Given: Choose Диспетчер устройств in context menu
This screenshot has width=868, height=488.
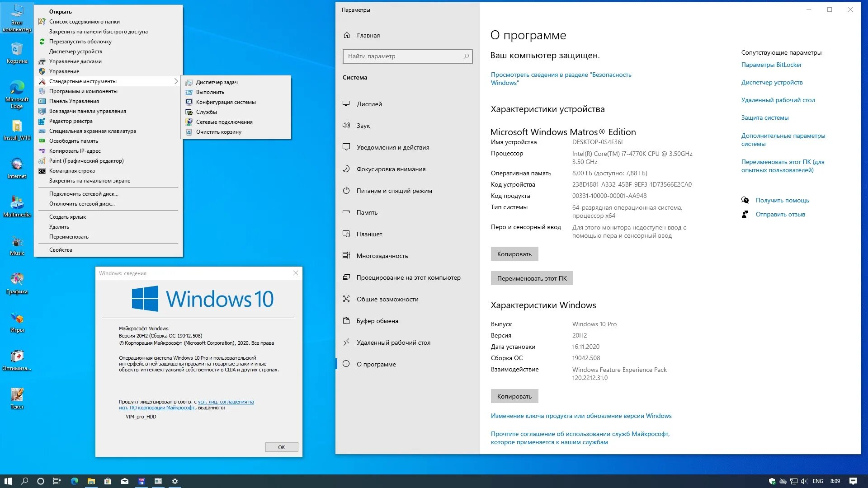Looking at the screenshot, I should pos(108,52).
